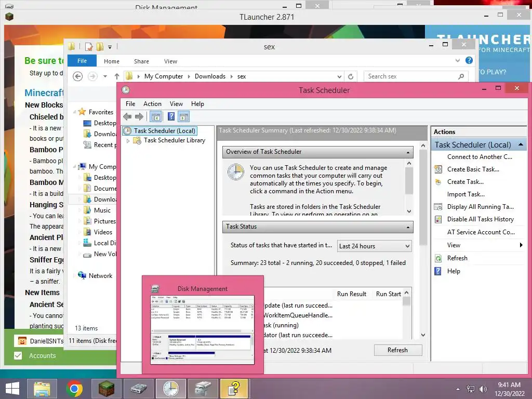Image resolution: width=532 pixels, height=399 pixels.
Task: Click the taskbar clock showing 9:41 AM
Action: pos(509,389)
